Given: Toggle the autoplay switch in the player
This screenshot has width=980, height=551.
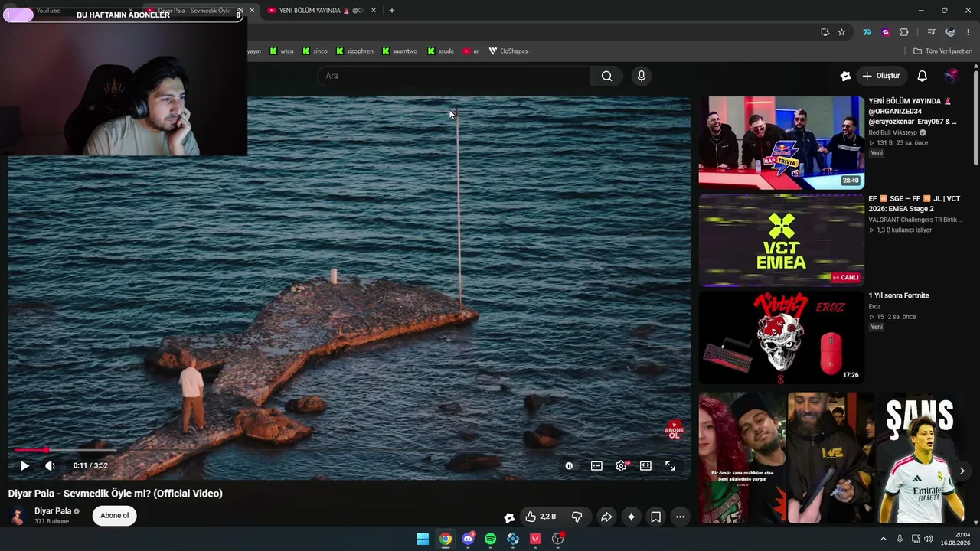Looking at the screenshot, I should 569,465.
